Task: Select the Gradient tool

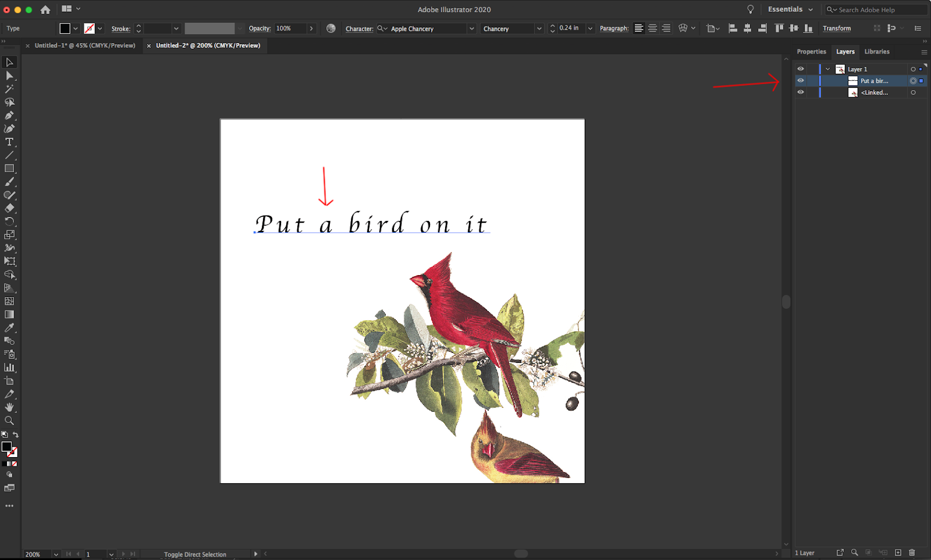Action: pos(9,314)
